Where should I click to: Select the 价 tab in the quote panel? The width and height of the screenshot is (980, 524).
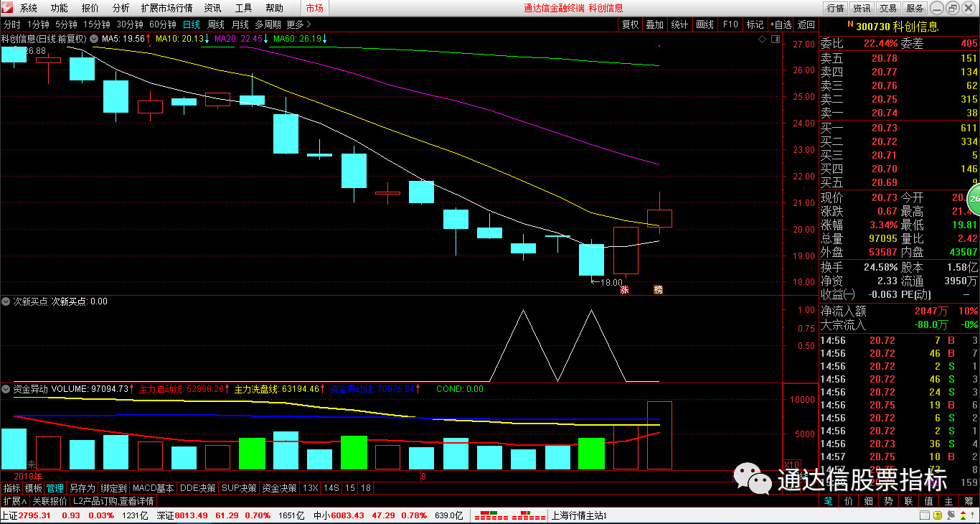click(849, 501)
